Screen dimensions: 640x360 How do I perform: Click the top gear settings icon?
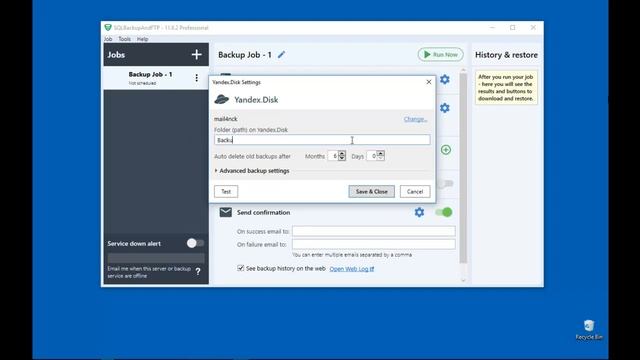[444, 79]
